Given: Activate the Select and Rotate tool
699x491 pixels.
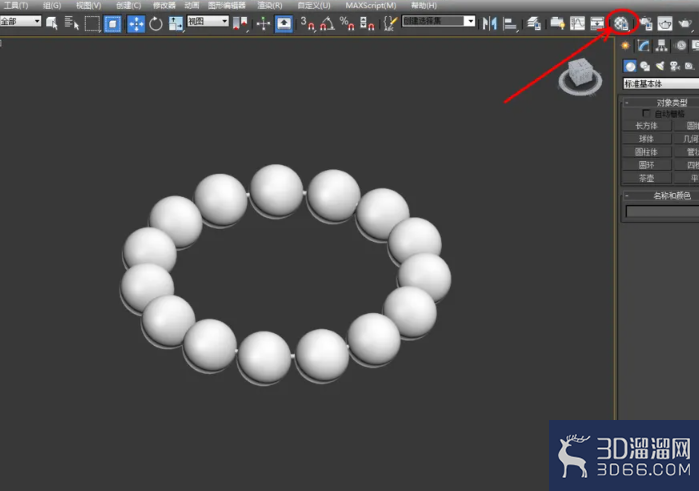Looking at the screenshot, I should click(x=156, y=24).
